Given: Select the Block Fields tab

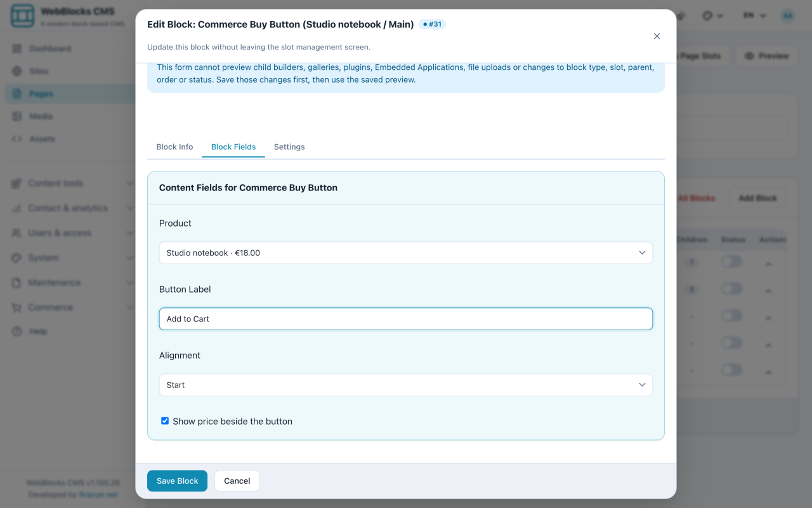Looking at the screenshot, I should click(233, 147).
